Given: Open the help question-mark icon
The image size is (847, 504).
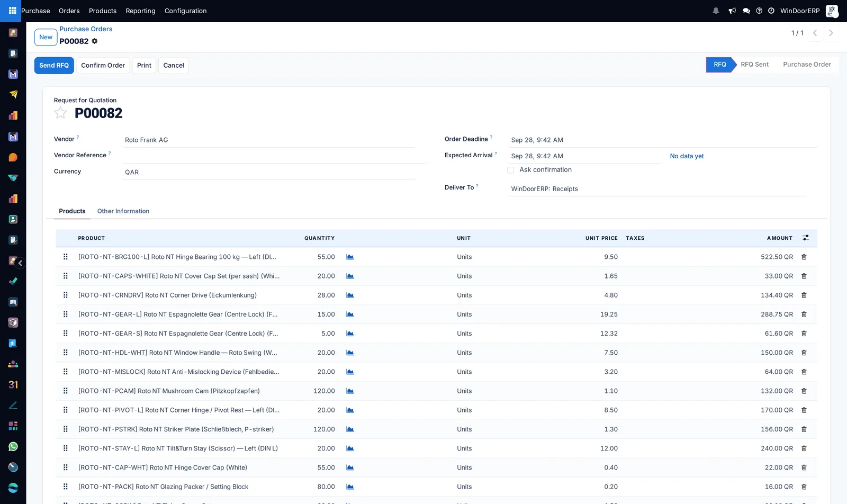Looking at the screenshot, I should click(759, 11).
